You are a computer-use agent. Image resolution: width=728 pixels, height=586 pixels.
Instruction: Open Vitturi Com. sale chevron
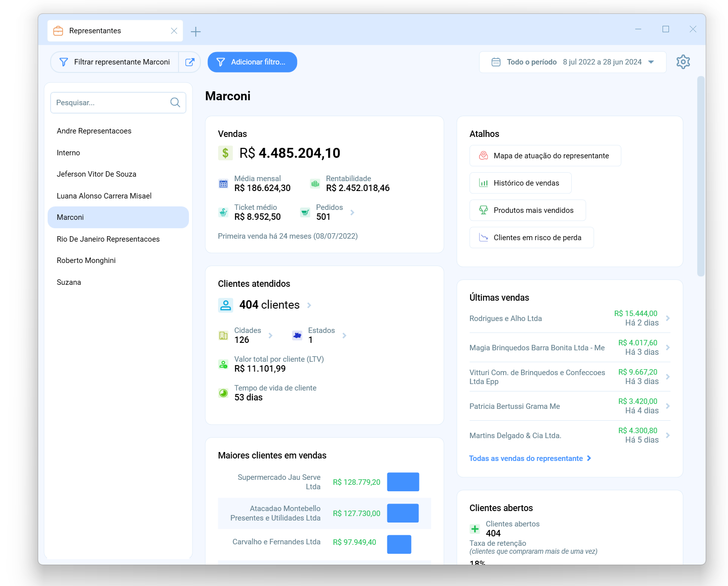pos(668,377)
